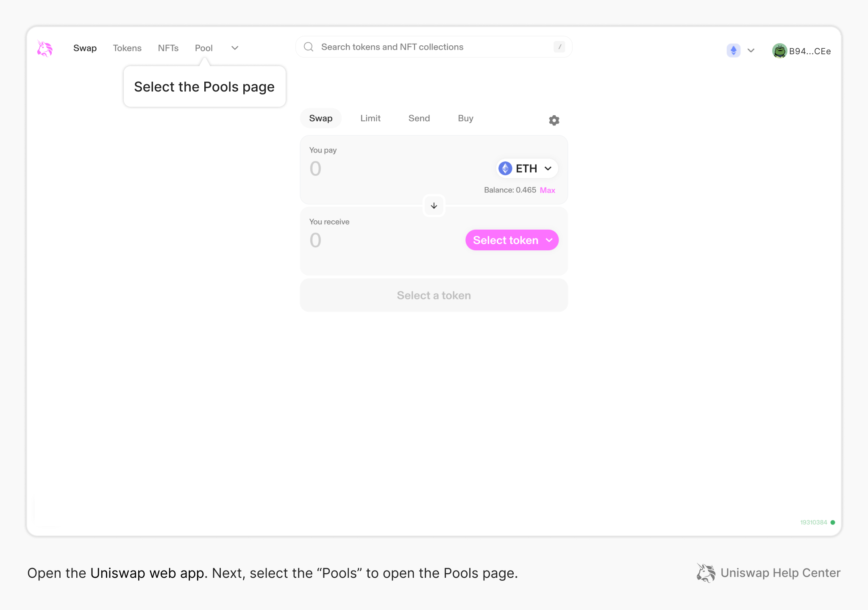
Task: Open the swap settings gear icon
Action: pos(554,120)
